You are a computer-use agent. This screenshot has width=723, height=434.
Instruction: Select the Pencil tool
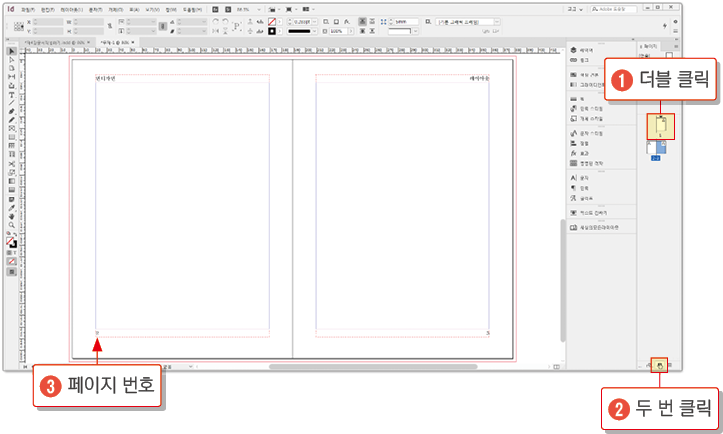point(12,120)
